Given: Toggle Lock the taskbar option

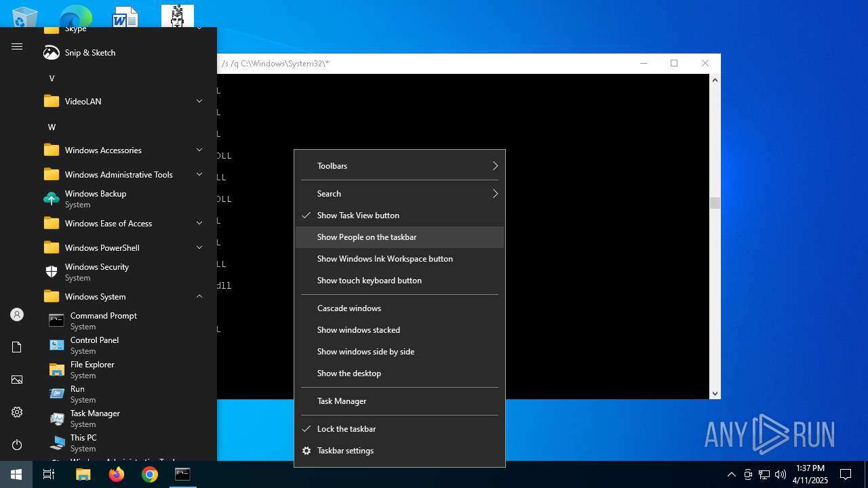Looking at the screenshot, I should [x=400, y=429].
